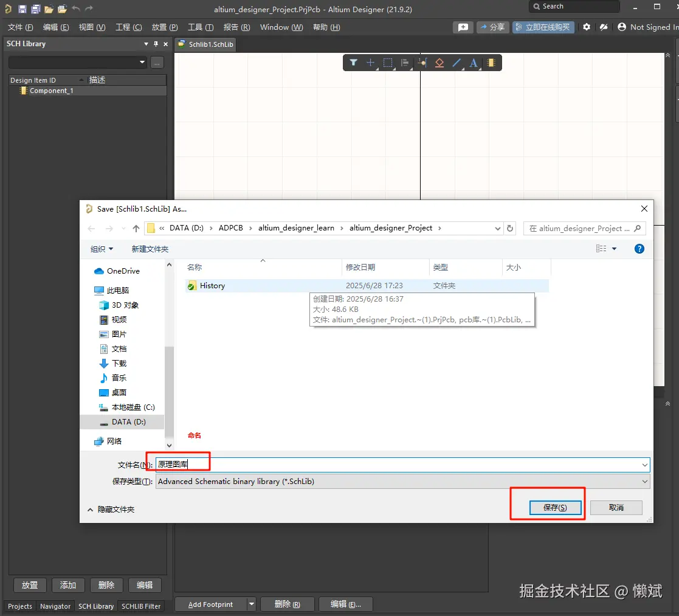Select the IEEE symbol tool in active bar
The width and height of the screenshot is (679, 616).
(439, 63)
